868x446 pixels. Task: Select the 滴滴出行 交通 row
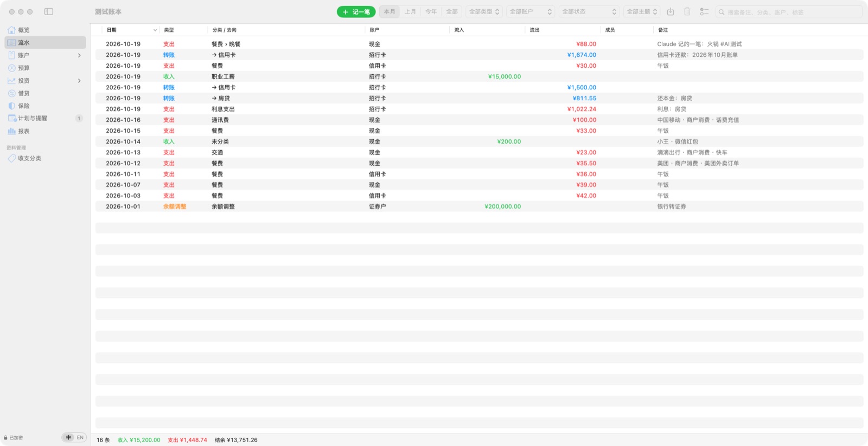[x=480, y=152]
